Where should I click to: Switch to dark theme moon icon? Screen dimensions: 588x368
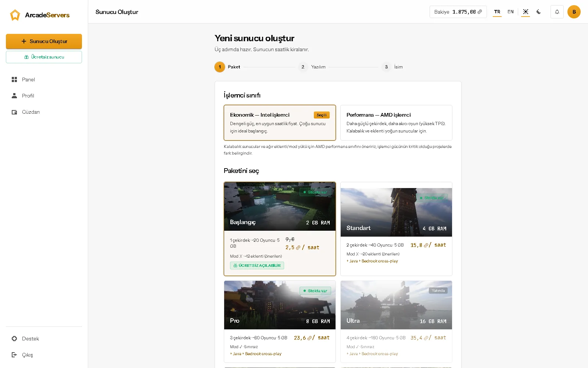tap(539, 12)
